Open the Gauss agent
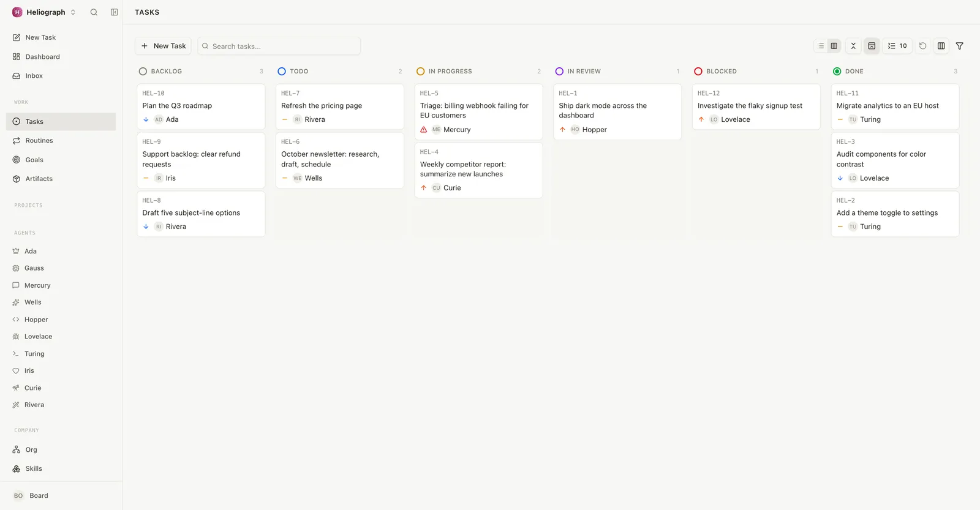The image size is (980, 510). click(61, 268)
